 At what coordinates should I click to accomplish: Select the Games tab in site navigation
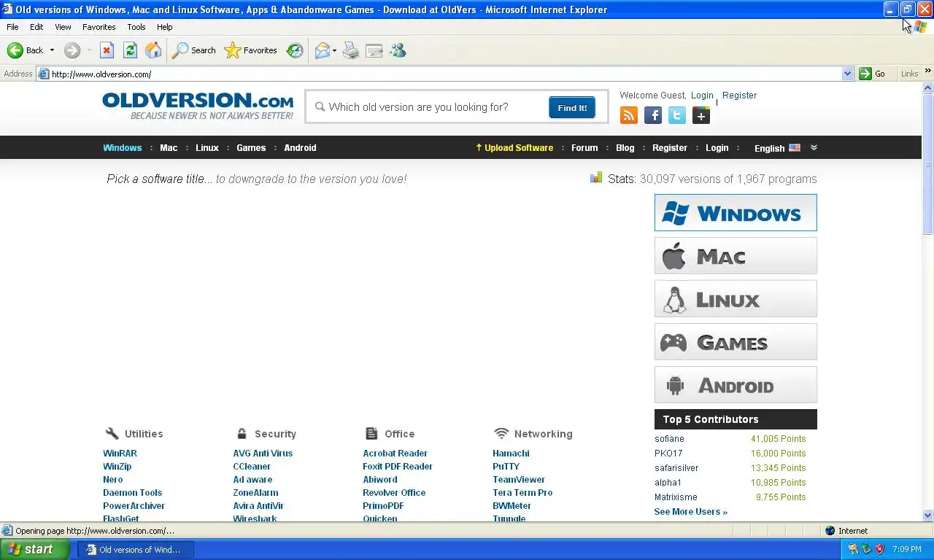coord(251,147)
